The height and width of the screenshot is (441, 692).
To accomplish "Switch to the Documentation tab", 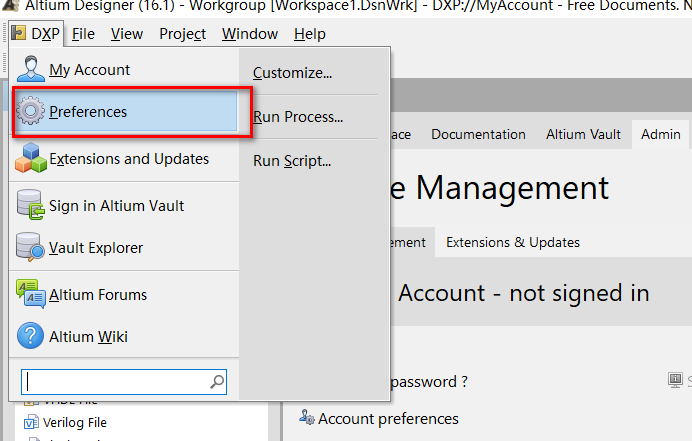I will 478,134.
